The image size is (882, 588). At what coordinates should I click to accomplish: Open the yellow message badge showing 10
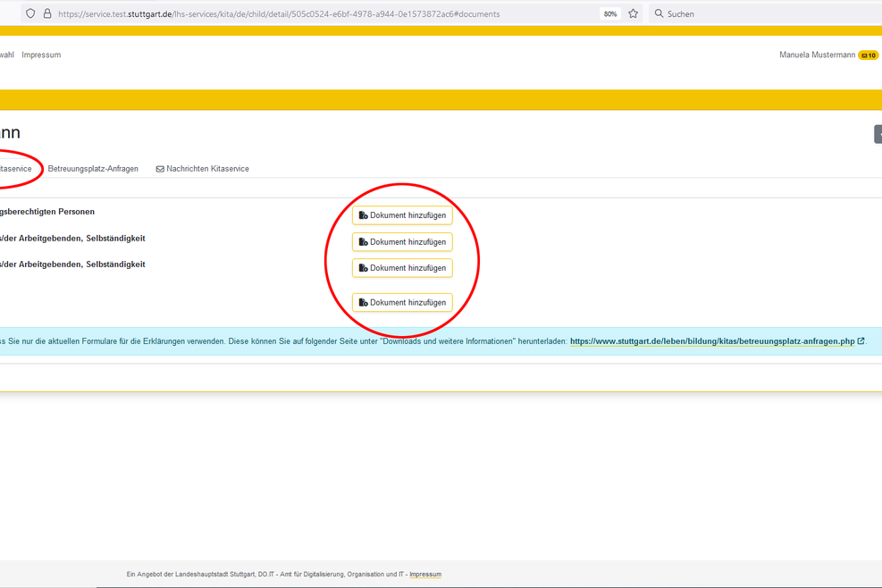[x=868, y=55]
